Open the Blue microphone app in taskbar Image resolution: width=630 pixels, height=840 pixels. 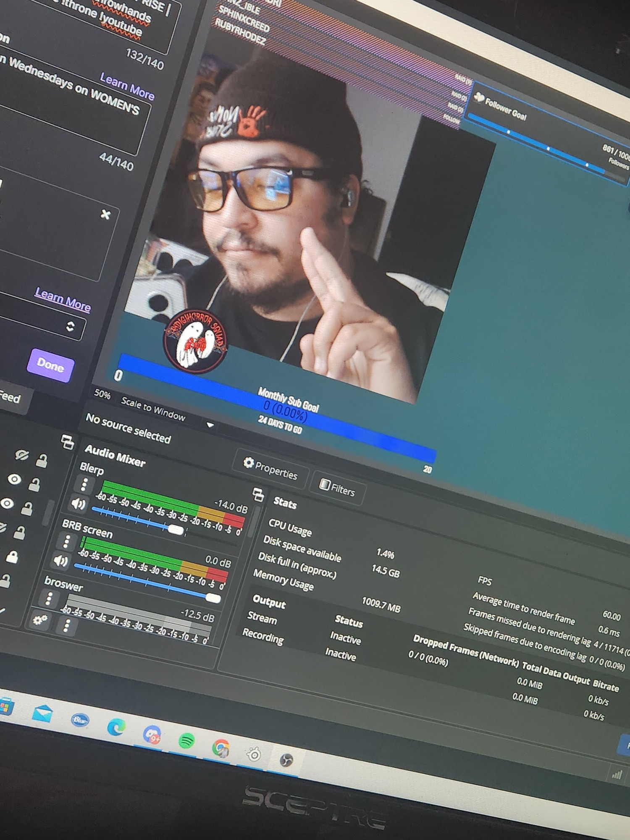[x=79, y=720]
